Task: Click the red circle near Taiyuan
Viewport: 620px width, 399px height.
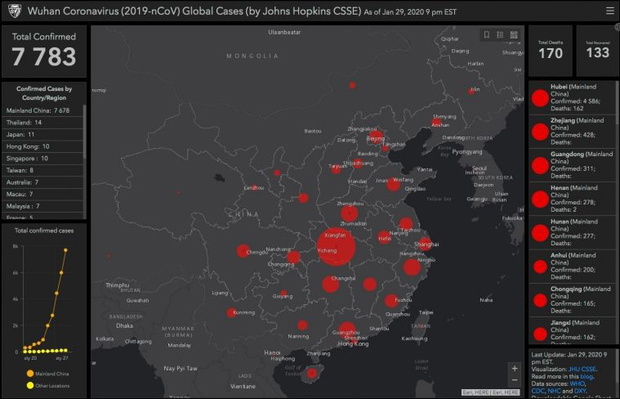Action: (x=336, y=169)
